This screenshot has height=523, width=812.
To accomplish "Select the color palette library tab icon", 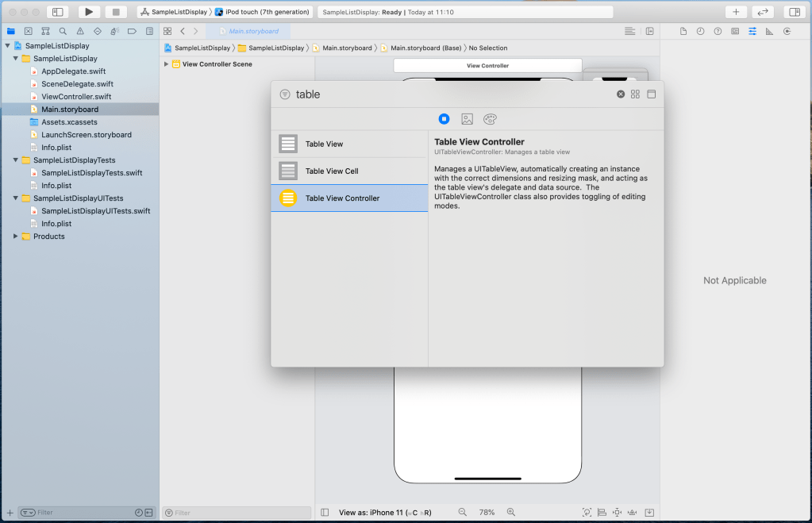I will point(490,119).
